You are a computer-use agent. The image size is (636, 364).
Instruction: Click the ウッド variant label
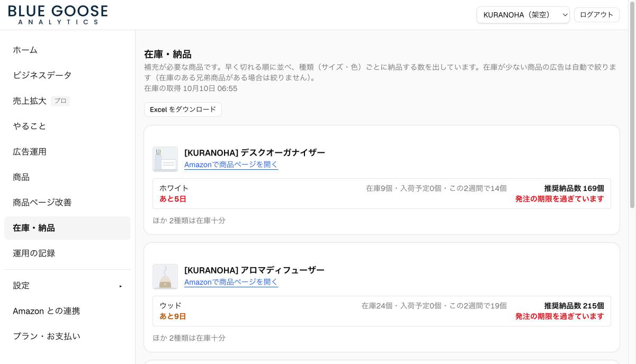171,305
